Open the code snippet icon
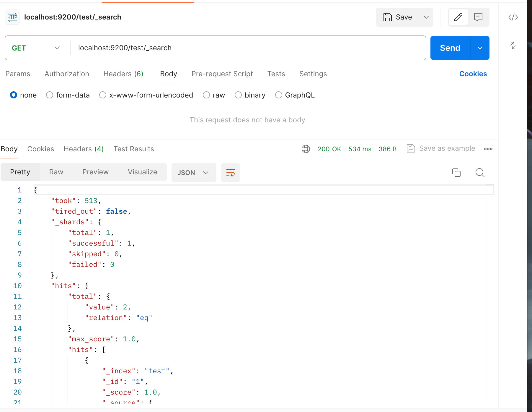532x412 pixels. coord(513,17)
